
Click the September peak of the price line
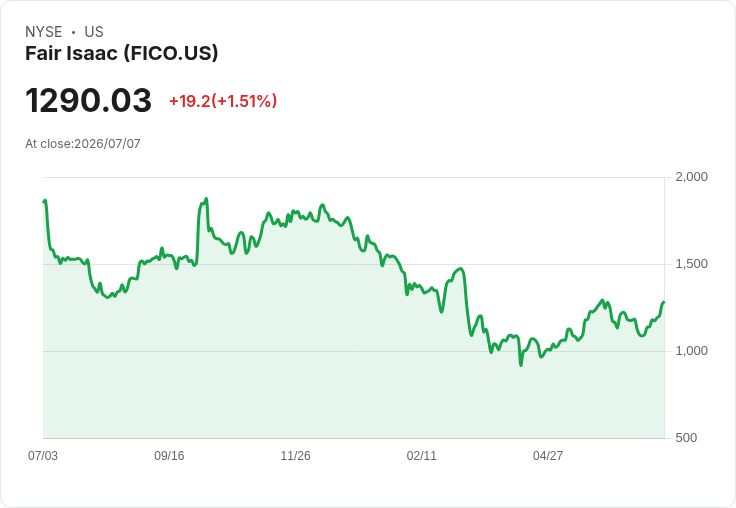click(x=206, y=199)
